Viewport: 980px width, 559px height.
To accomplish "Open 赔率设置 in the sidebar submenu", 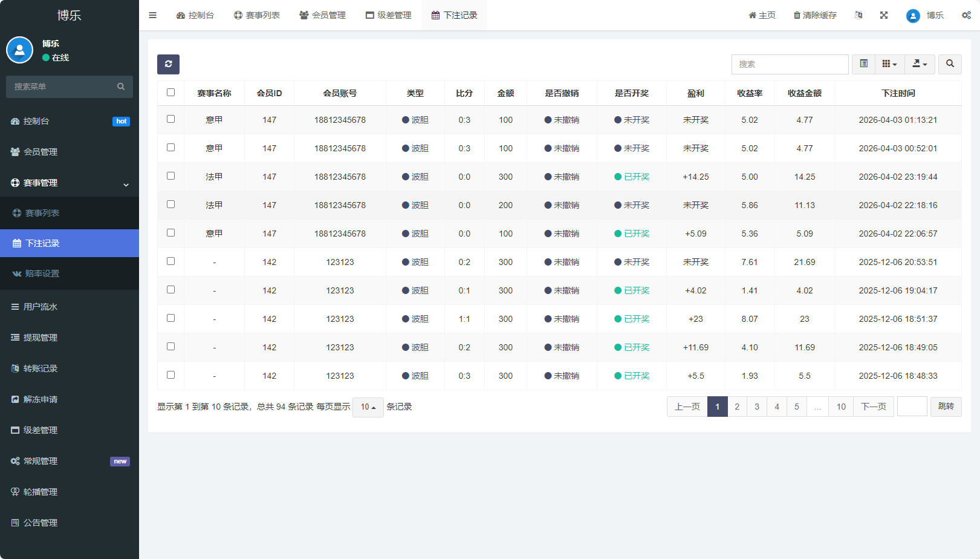I will click(x=70, y=273).
